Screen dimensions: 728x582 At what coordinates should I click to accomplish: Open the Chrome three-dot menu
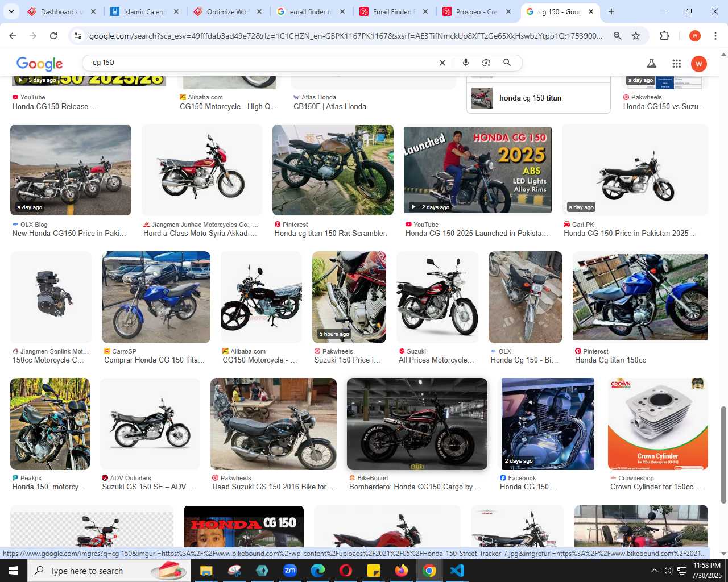coord(715,36)
